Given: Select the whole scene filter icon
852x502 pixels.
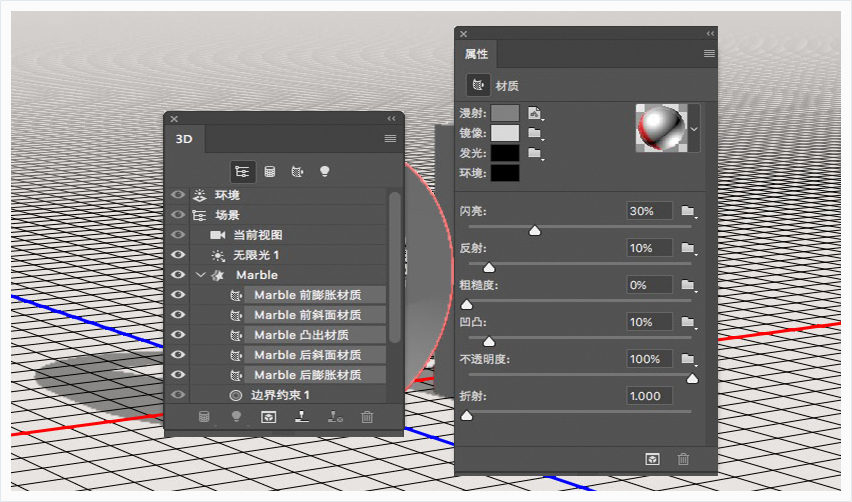Looking at the screenshot, I should coord(242,172).
